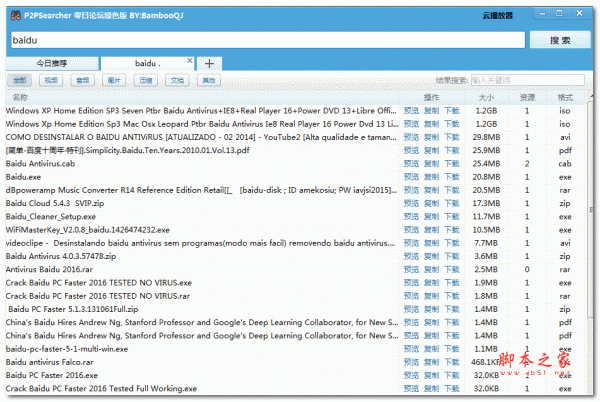Download Crack Baidu PC Faster 2016 TESTED NO VIRUS.exe

click(x=452, y=283)
